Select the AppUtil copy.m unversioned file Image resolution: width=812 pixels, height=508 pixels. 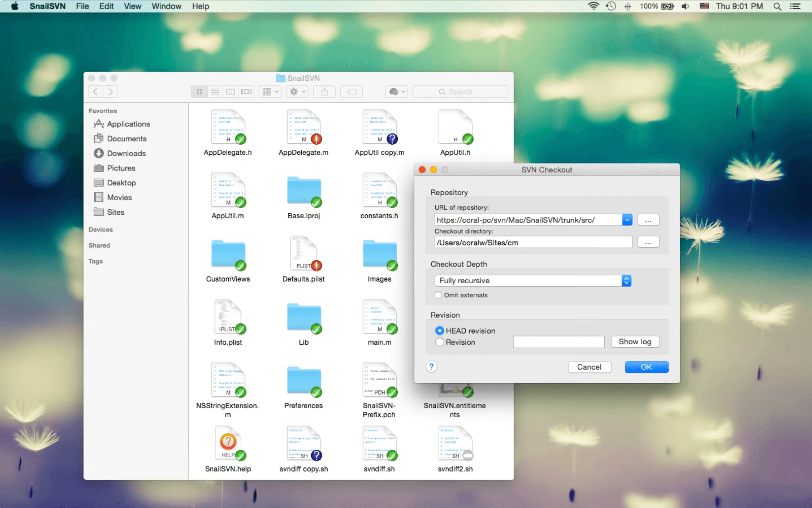click(380, 127)
